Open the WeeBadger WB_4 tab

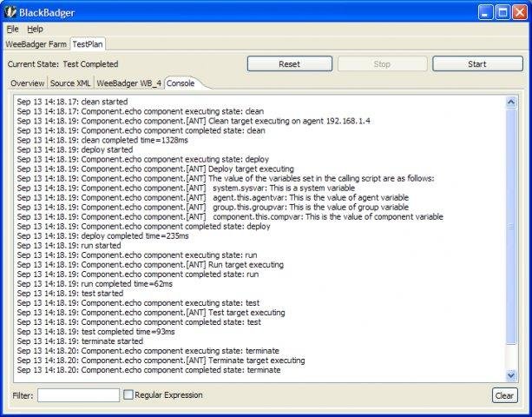(129, 83)
